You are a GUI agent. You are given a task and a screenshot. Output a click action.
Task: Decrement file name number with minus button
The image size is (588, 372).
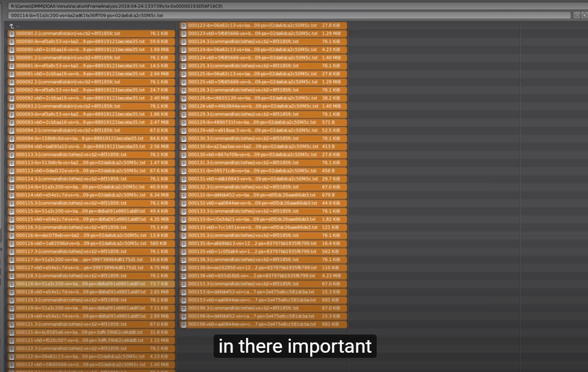click(x=577, y=15)
